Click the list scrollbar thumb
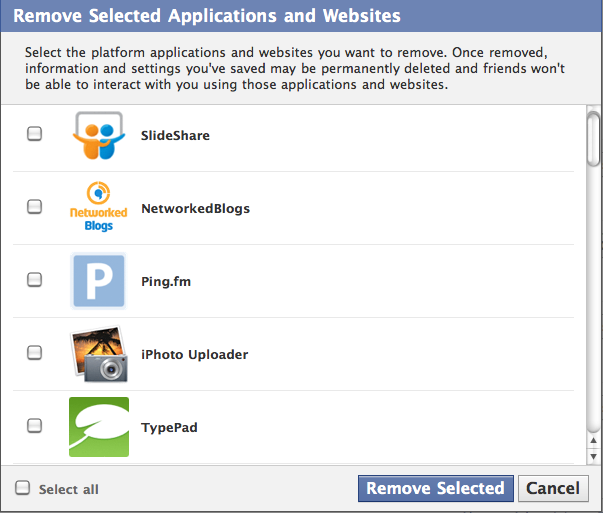Image resolution: width=603 pixels, height=513 pixels. [593, 139]
